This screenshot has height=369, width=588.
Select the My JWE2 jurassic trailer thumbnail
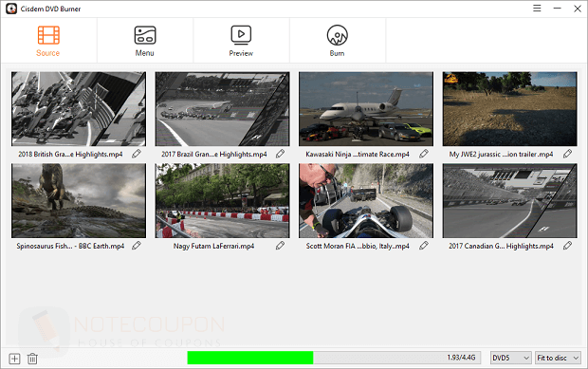[x=509, y=109]
